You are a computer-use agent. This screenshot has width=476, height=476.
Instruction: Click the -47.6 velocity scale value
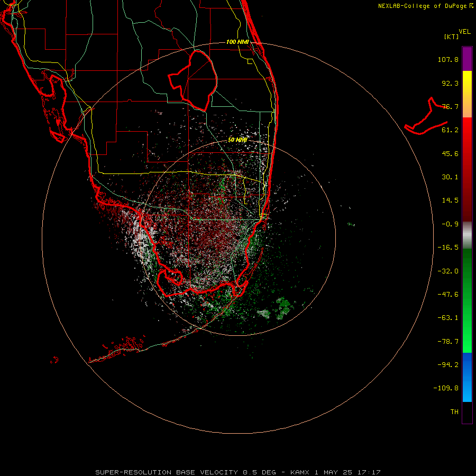(448, 295)
